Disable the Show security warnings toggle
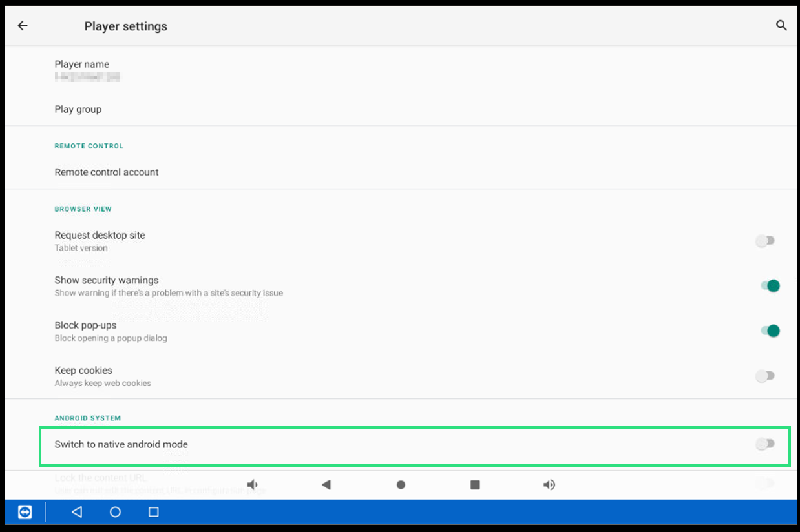800x532 pixels. click(x=769, y=286)
